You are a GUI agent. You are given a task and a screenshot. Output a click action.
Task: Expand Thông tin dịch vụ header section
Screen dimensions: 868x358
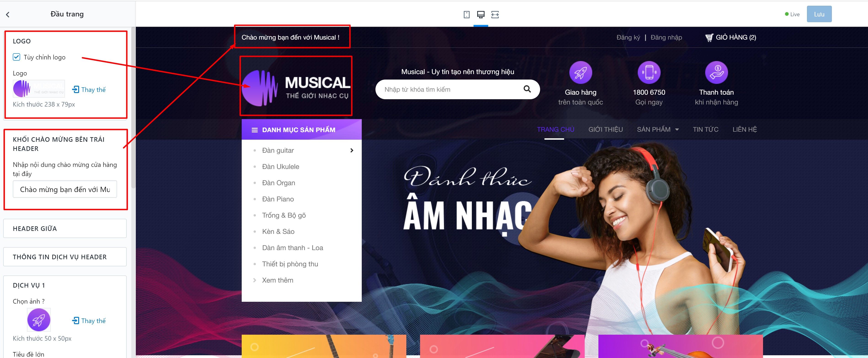[x=65, y=257]
